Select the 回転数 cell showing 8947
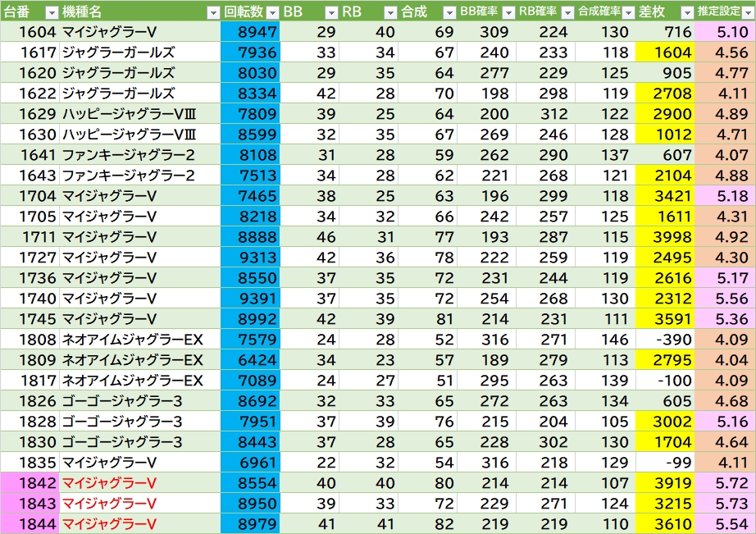This screenshot has width=756, height=534. (x=250, y=32)
